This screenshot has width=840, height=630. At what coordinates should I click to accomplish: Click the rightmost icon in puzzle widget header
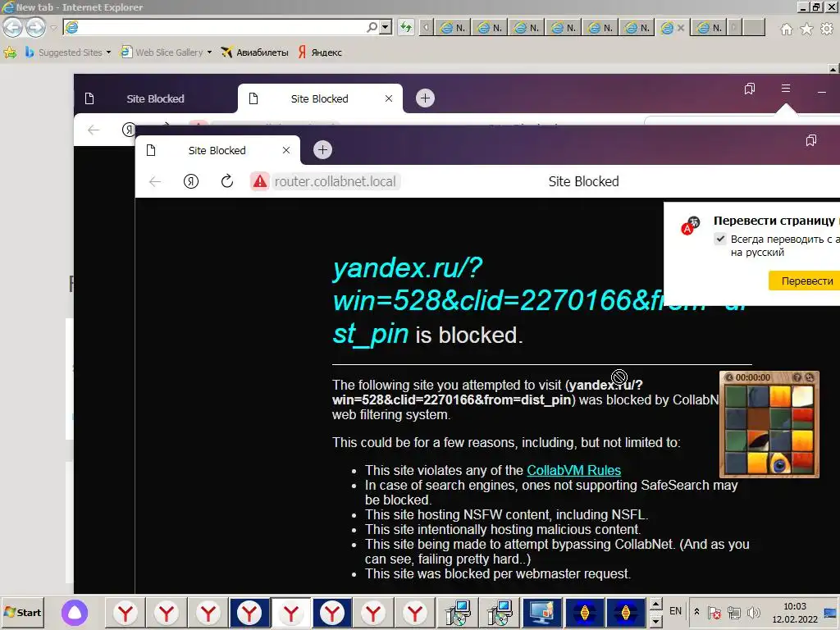point(810,377)
